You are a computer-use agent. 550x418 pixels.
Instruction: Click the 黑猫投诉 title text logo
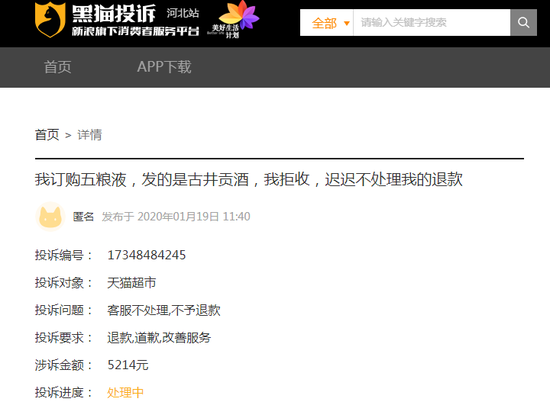114,13
